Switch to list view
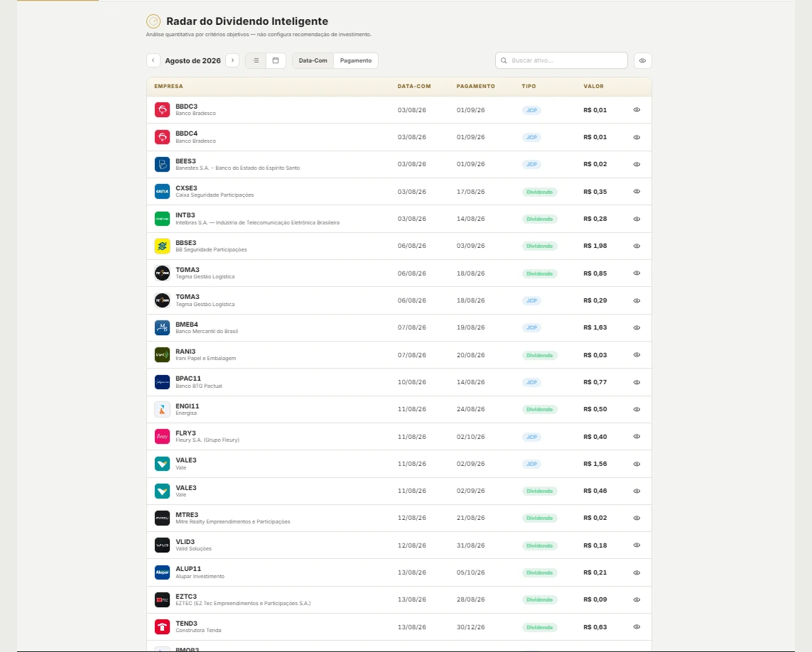Image resolution: width=812 pixels, height=652 pixels. click(x=256, y=60)
